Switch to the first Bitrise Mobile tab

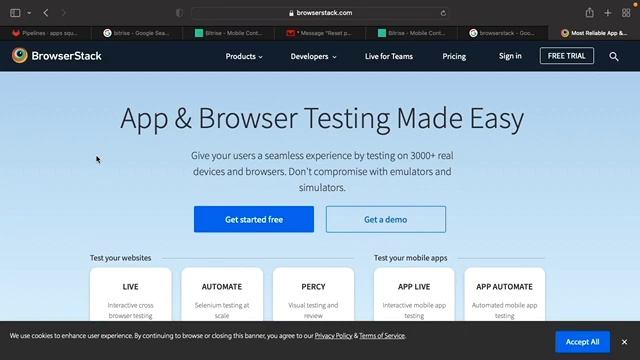click(x=229, y=33)
